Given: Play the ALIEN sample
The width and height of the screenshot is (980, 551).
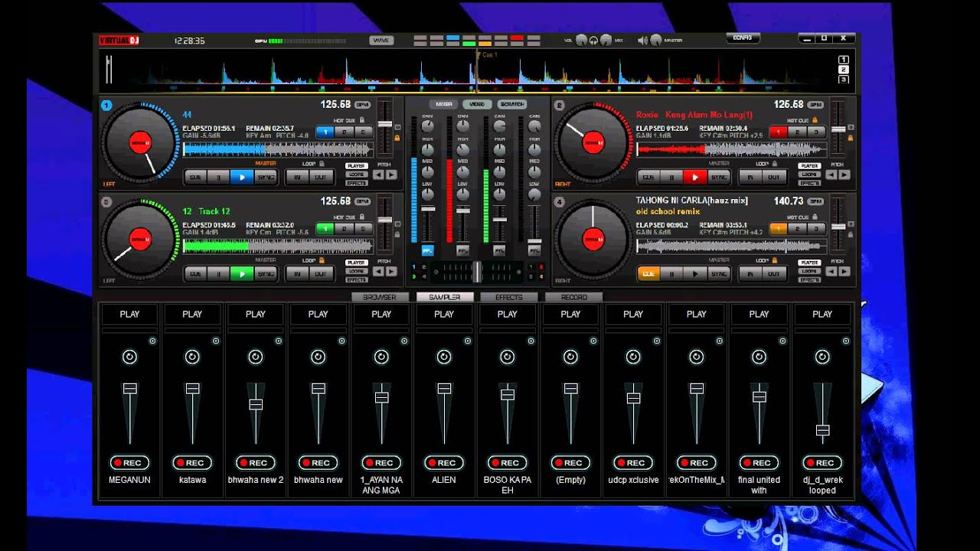Looking at the screenshot, I should click(x=444, y=314).
